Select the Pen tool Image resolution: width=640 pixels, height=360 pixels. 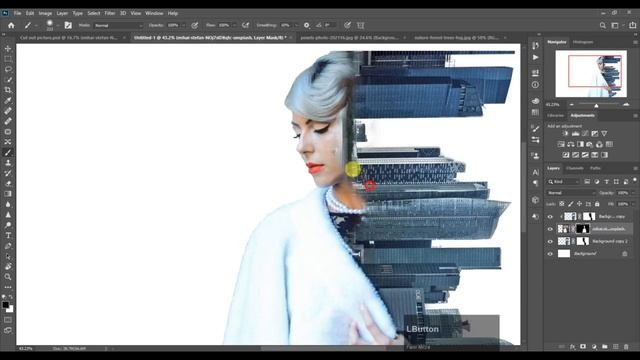click(8, 246)
